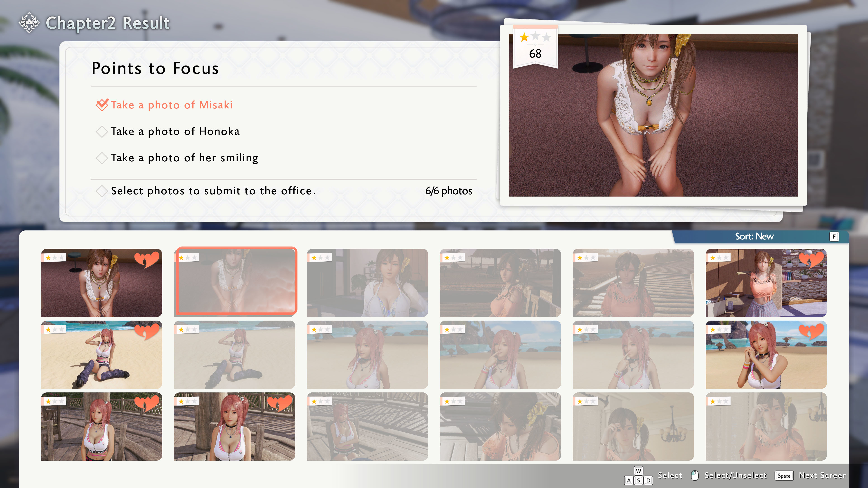The height and width of the screenshot is (488, 868).
Task: Click the diamond marker beside submit photos line
Action: (x=102, y=191)
